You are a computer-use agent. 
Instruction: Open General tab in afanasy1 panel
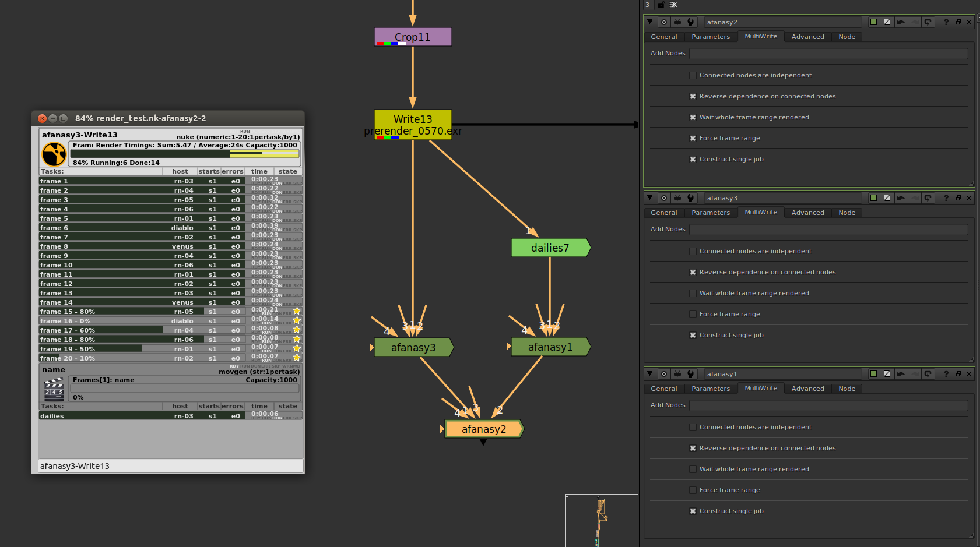click(664, 389)
